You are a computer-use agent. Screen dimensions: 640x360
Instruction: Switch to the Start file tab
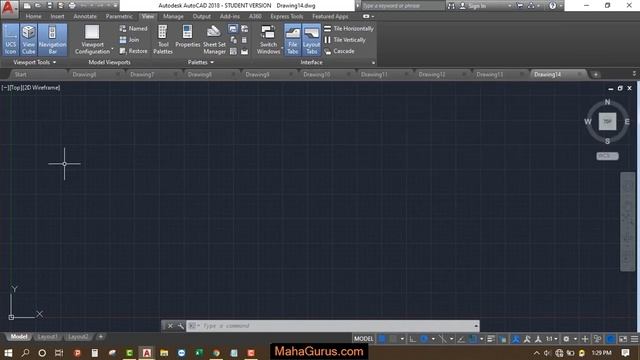click(x=21, y=74)
